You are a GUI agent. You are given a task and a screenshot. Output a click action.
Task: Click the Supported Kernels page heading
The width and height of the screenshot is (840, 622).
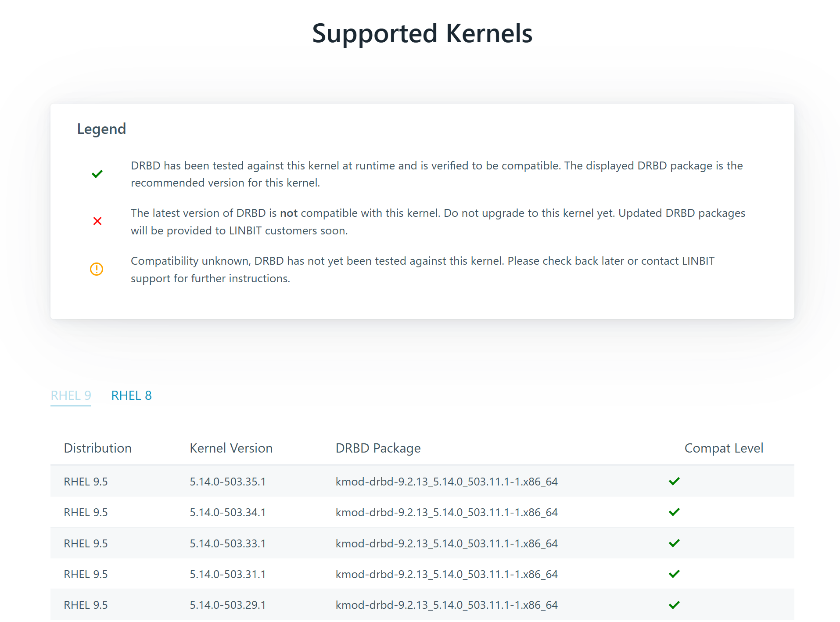click(422, 33)
